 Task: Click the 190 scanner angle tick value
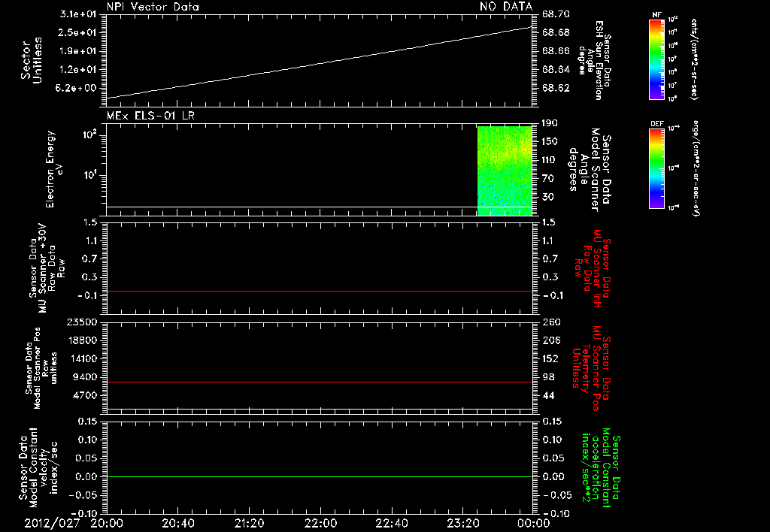click(550, 123)
